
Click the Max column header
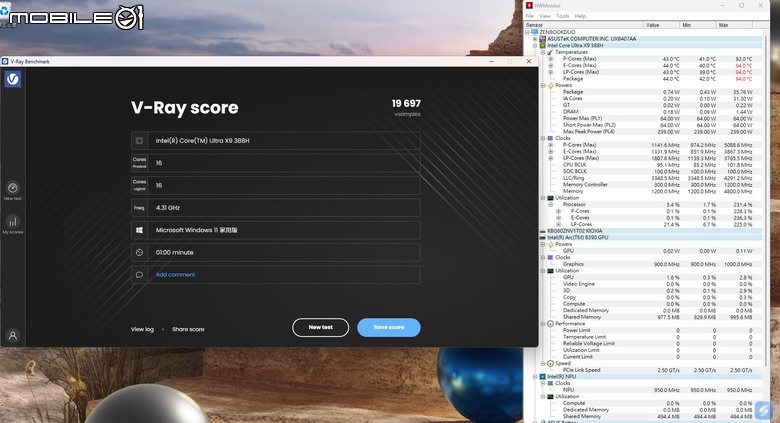[x=735, y=25]
